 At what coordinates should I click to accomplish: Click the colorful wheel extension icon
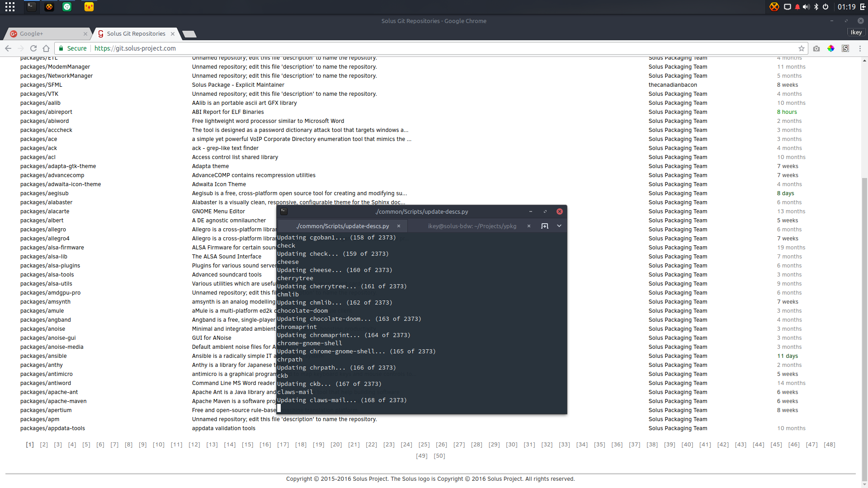tap(831, 48)
